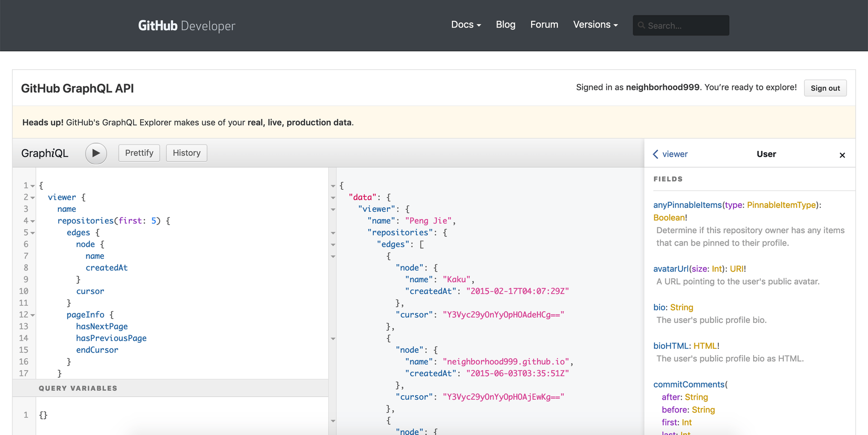Screen dimensions: 868x435
Task: Collapse the pageInfo block fold arrow
Action: click(x=33, y=315)
